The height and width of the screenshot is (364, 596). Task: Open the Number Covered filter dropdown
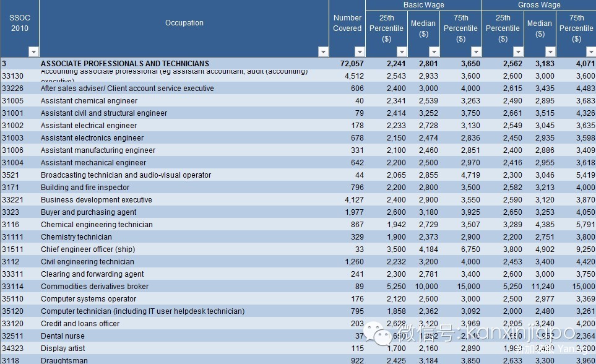tap(360, 52)
